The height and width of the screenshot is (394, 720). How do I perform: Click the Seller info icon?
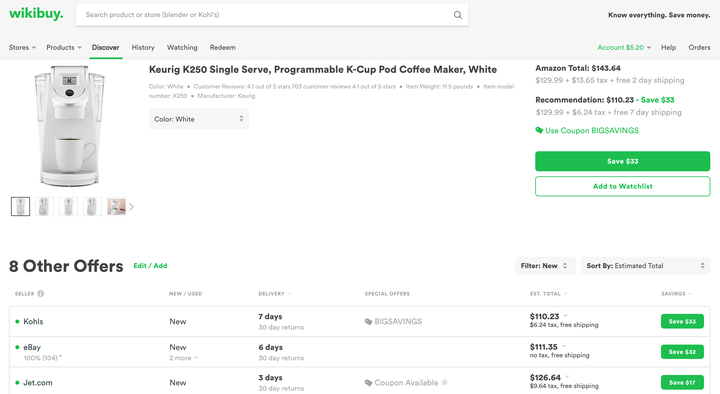41,293
